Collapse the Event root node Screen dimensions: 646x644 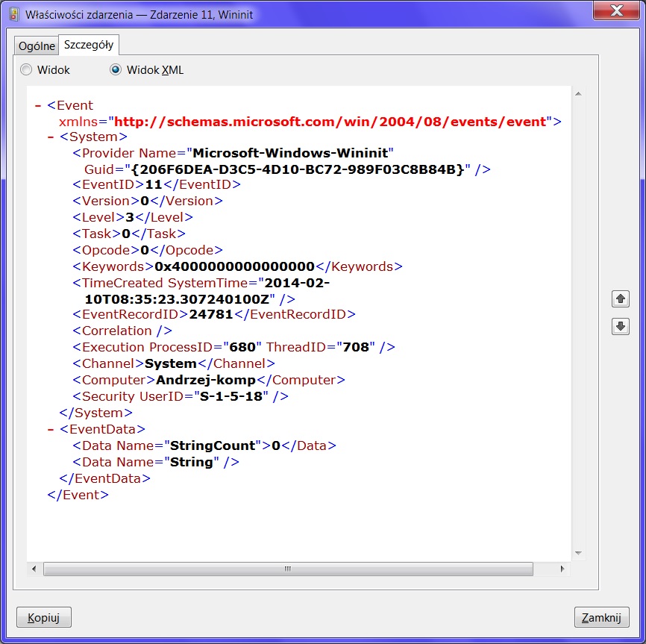(38, 106)
